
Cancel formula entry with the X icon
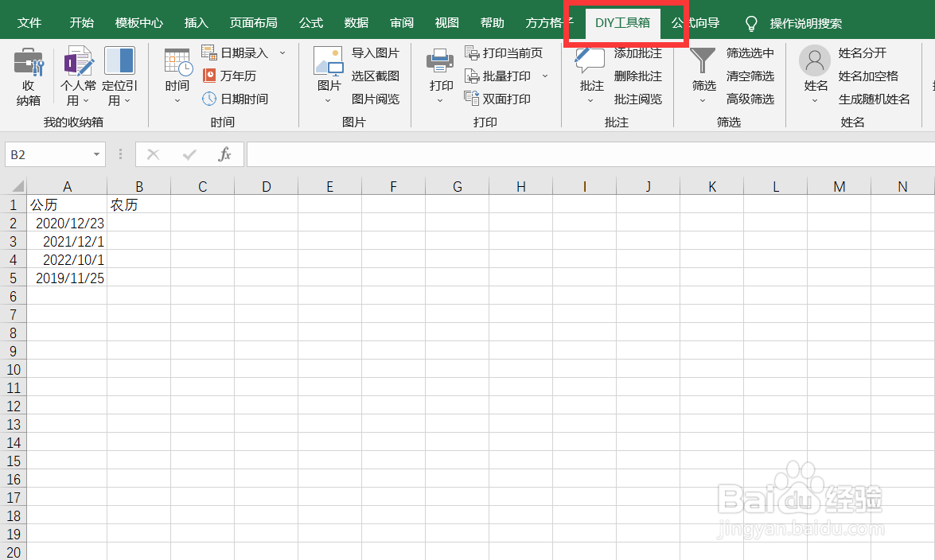pyautogui.click(x=154, y=154)
